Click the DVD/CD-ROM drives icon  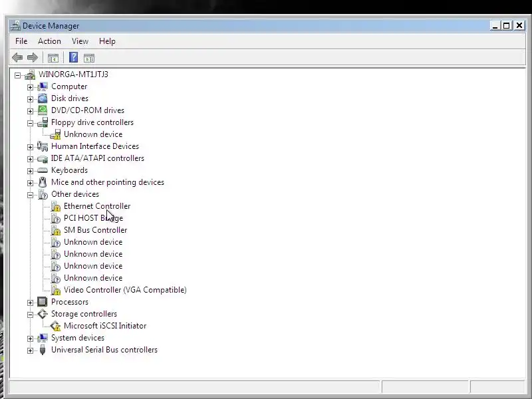click(43, 110)
